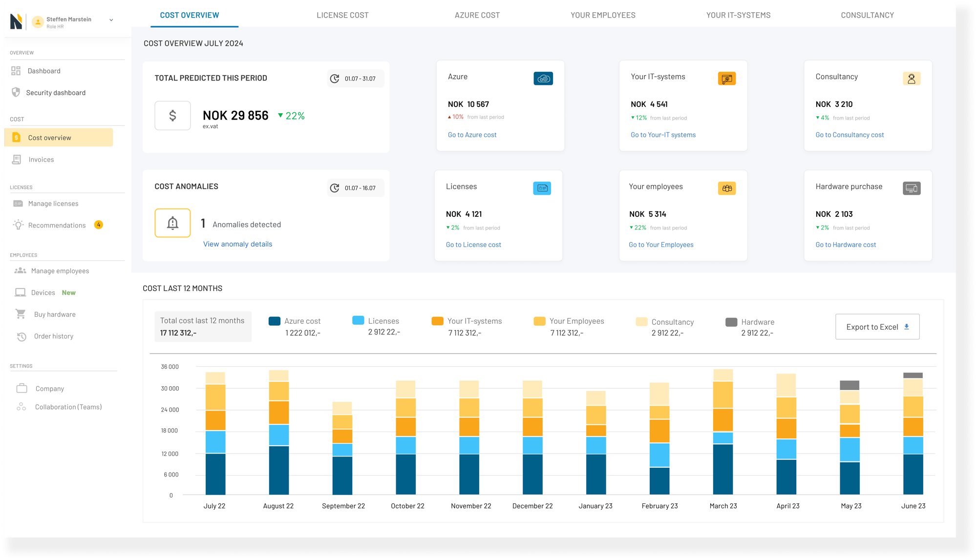Click the dollar sign icon box

tap(172, 116)
